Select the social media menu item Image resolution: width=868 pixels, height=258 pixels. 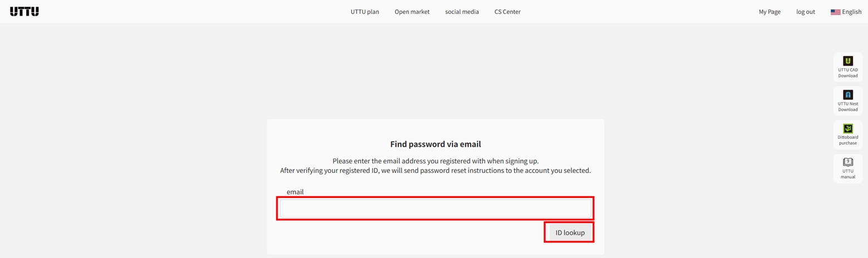coord(462,12)
